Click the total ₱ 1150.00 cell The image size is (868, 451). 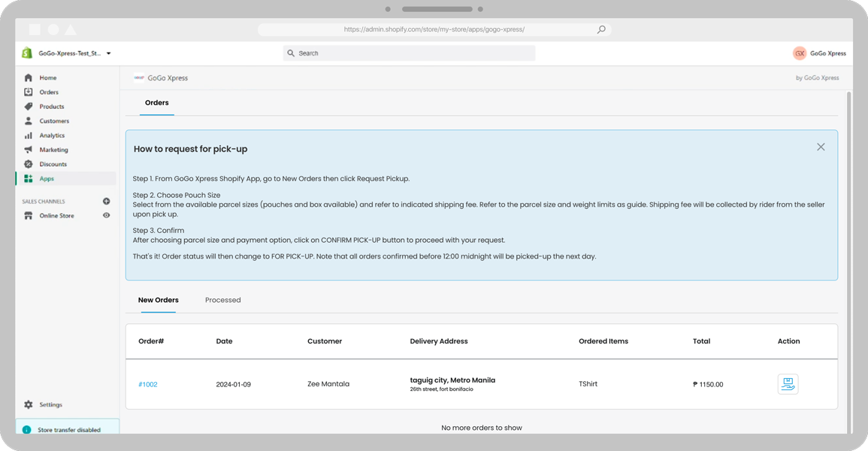[x=708, y=385]
